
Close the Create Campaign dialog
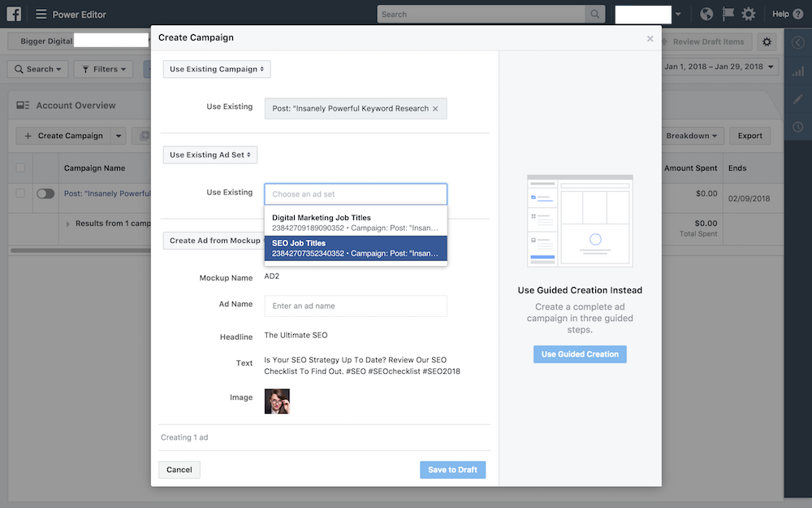coord(650,38)
